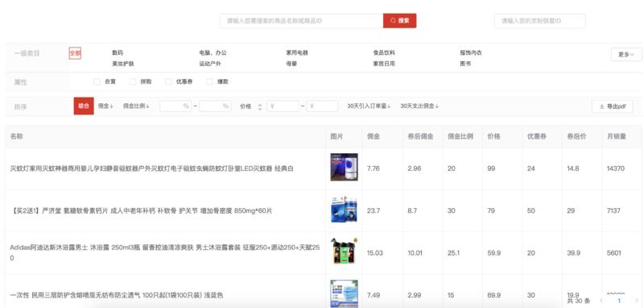Sort by 30天引入订单量
This screenshot has width=644, height=308.
pos(369,106)
